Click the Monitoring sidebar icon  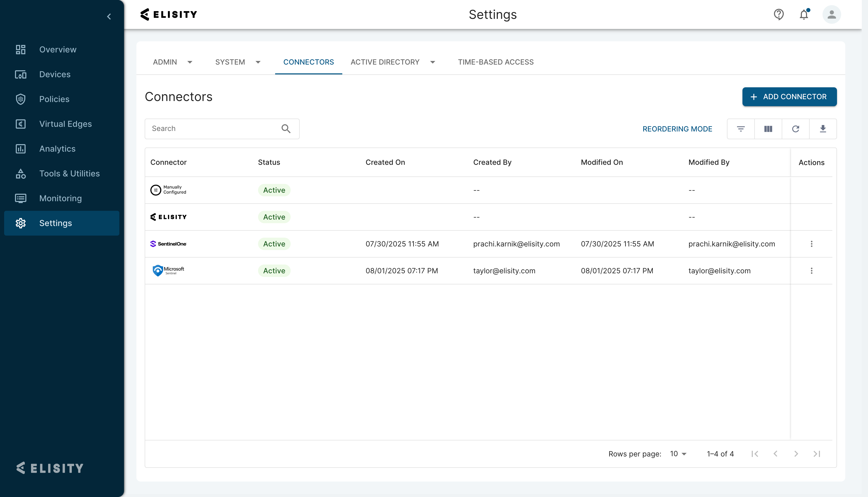click(20, 198)
